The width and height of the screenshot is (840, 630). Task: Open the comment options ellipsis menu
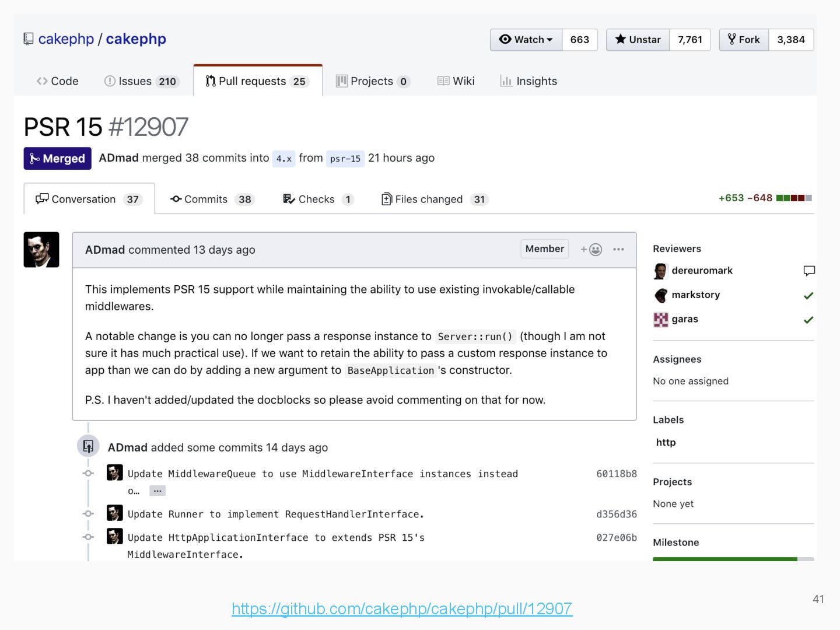point(619,250)
